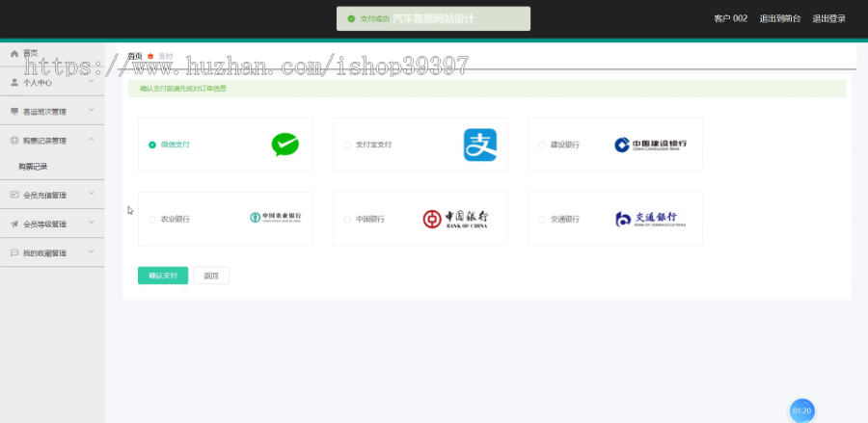Open the 个人中心 menu item
The width and height of the screenshot is (868, 423).
(x=52, y=82)
